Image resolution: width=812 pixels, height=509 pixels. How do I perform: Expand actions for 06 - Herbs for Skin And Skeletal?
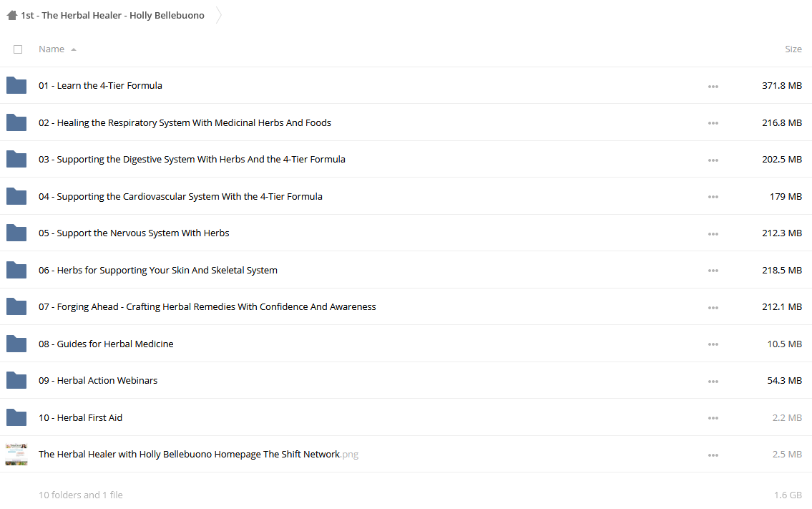[x=713, y=271]
